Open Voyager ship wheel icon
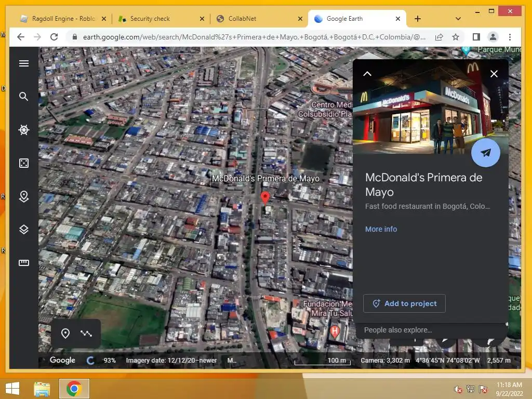 pos(24,129)
